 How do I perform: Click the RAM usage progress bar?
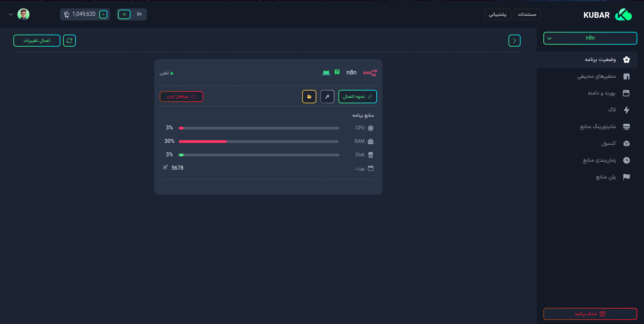pyautogui.click(x=259, y=142)
